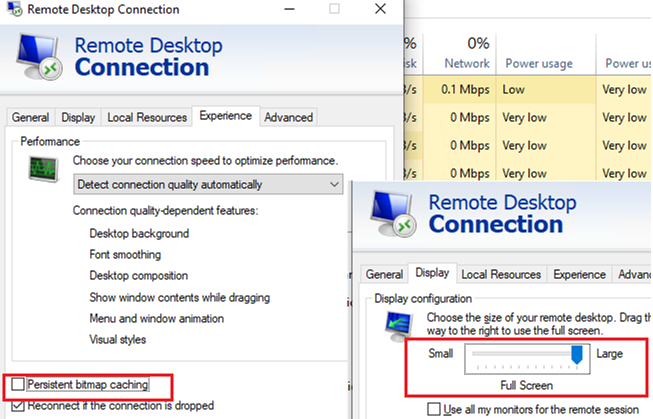The height and width of the screenshot is (419, 653).
Task: Click the Low power usage cell
Action: [546, 90]
